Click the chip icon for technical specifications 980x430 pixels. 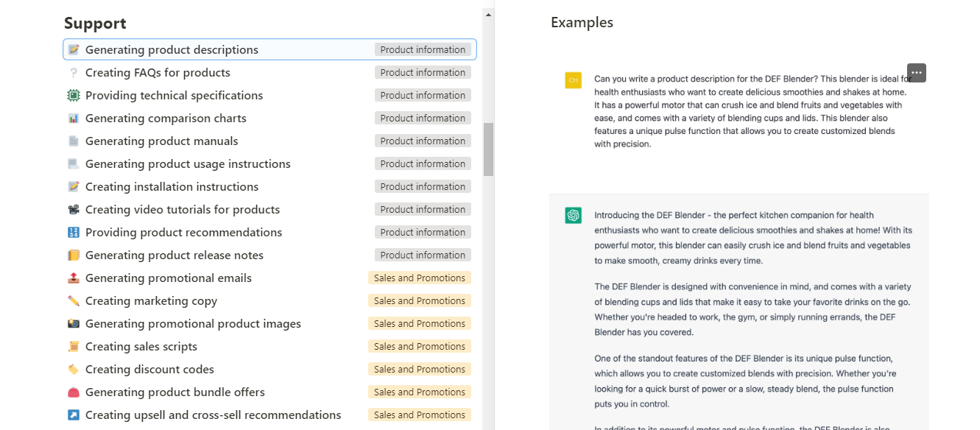[74, 96]
